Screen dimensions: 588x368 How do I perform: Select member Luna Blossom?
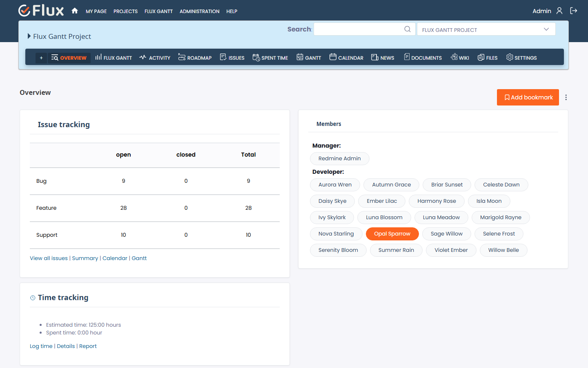pyautogui.click(x=384, y=218)
